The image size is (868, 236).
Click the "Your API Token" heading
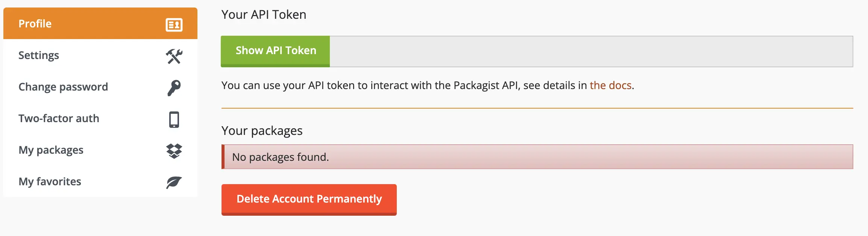pos(264,14)
